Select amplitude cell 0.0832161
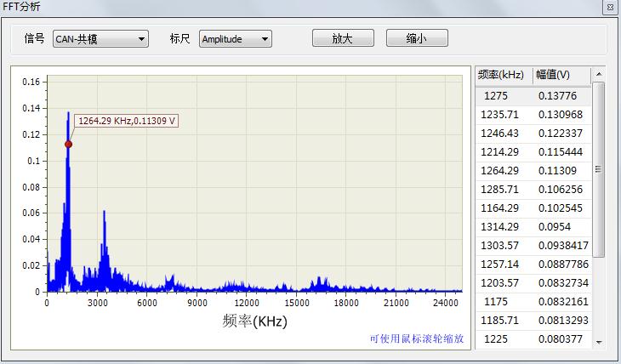This screenshot has width=621, height=364. pyautogui.click(x=563, y=301)
